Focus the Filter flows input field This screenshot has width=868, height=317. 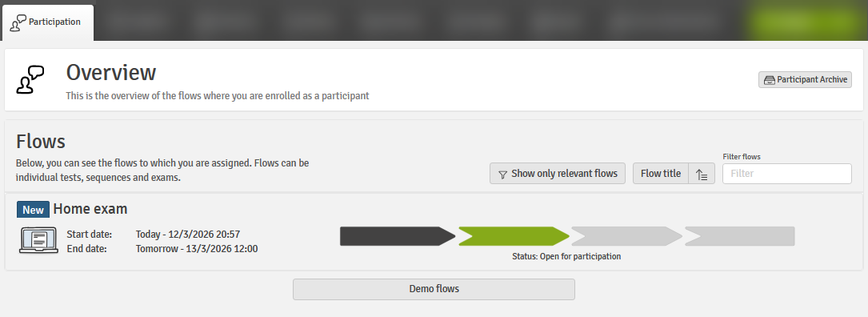coord(787,174)
